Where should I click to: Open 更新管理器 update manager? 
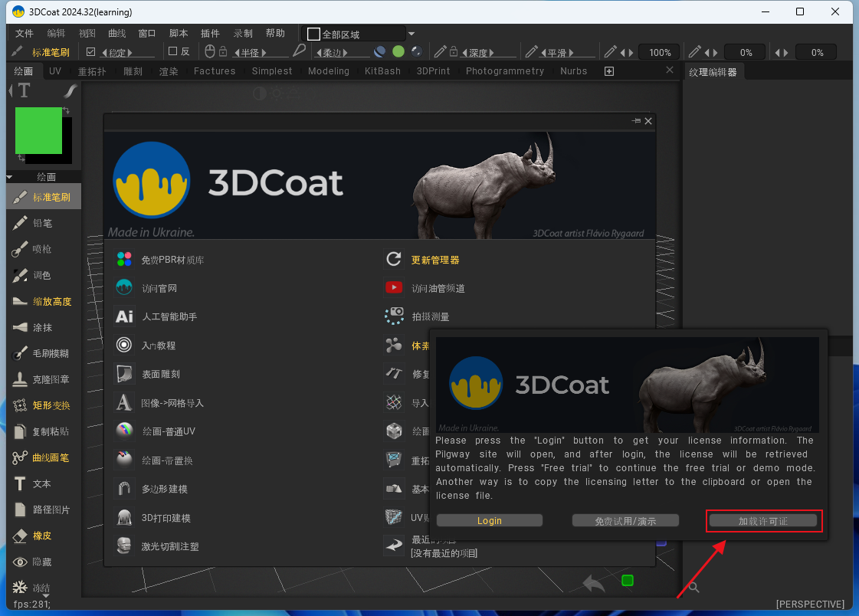click(422, 260)
